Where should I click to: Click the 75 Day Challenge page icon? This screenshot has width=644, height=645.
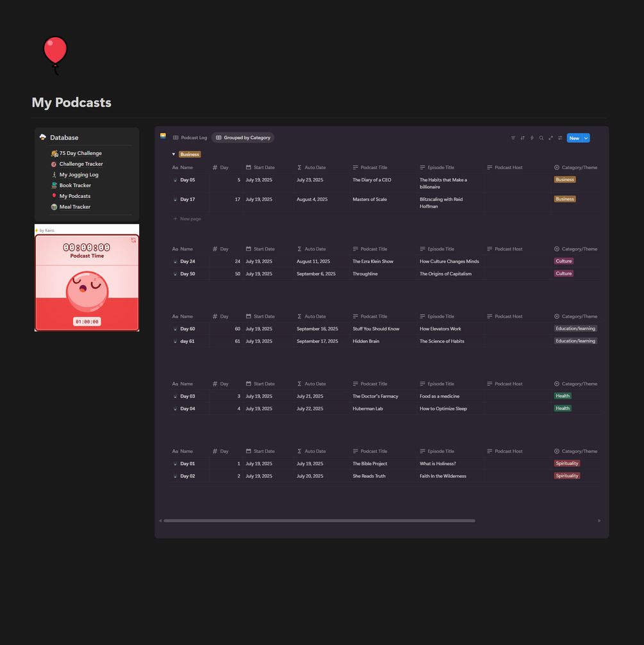pyautogui.click(x=54, y=154)
